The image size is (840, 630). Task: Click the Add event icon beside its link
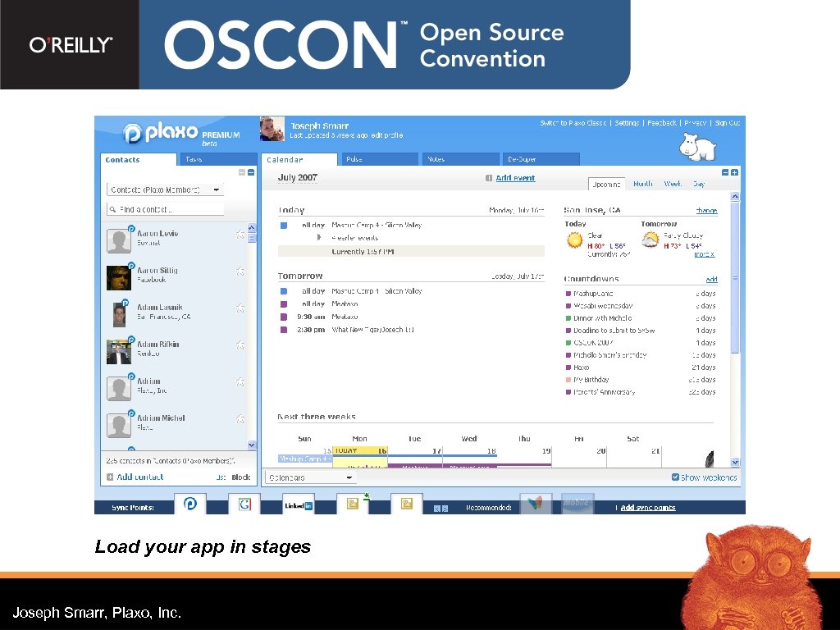click(489, 178)
